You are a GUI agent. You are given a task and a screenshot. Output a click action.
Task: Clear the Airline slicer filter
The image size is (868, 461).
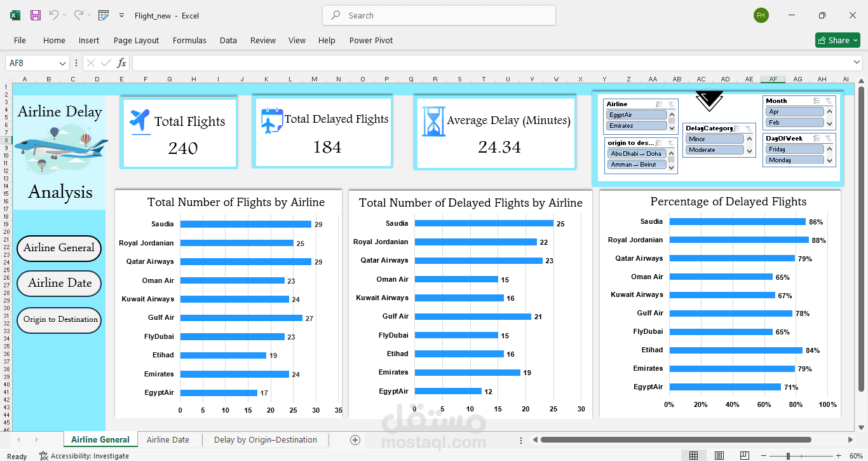(671, 104)
